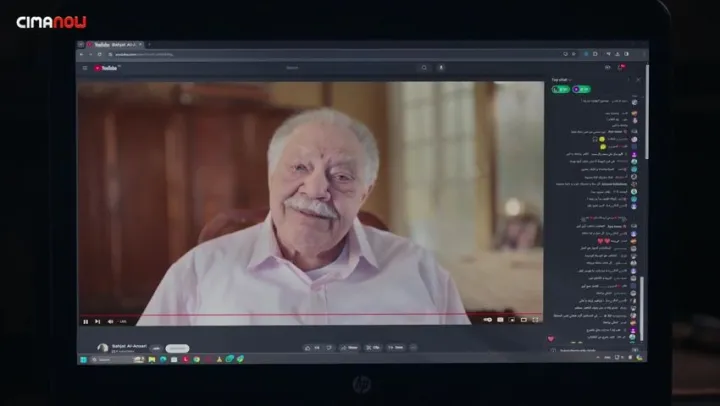Expand the Top chat dropdown
Image resolution: width=720 pixels, height=406 pixels.
561,80
